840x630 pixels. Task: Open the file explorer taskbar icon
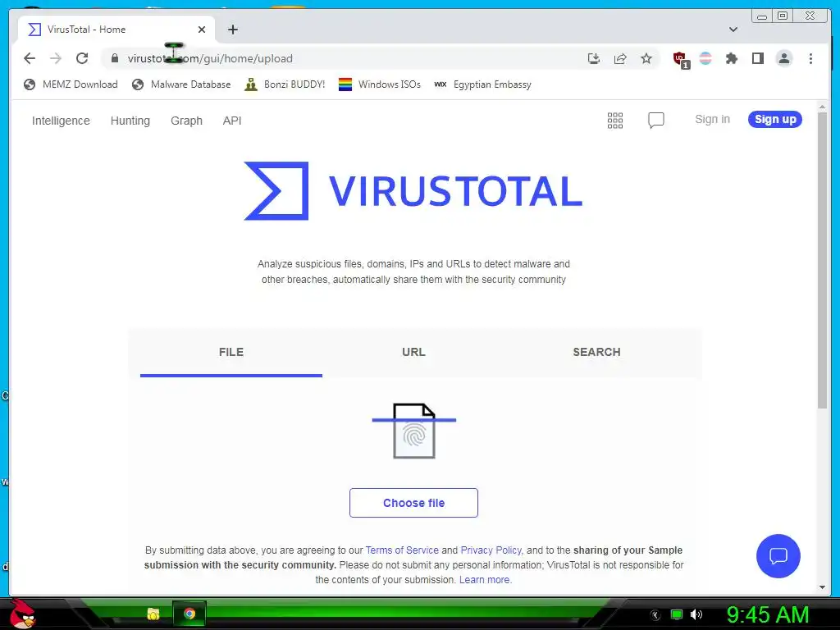153,614
